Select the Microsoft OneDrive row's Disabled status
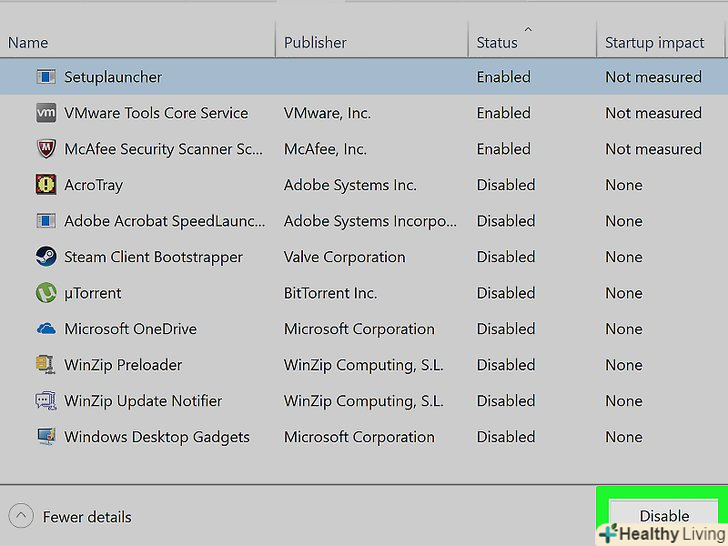The height and width of the screenshot is (546, 728). click(506, 329)
